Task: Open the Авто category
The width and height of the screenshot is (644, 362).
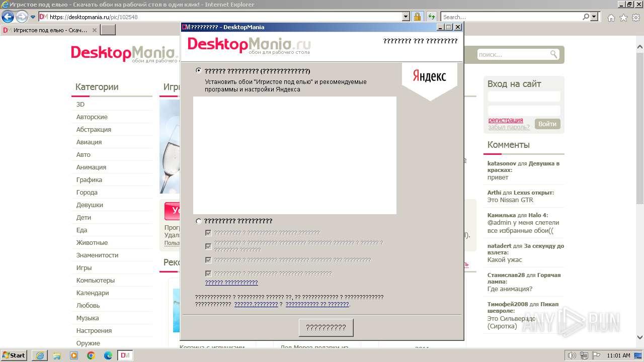Action: 84,155
